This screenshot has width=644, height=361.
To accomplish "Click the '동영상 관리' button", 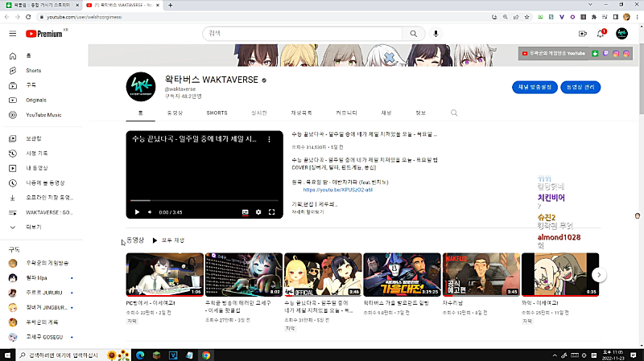I will (582, 87).
